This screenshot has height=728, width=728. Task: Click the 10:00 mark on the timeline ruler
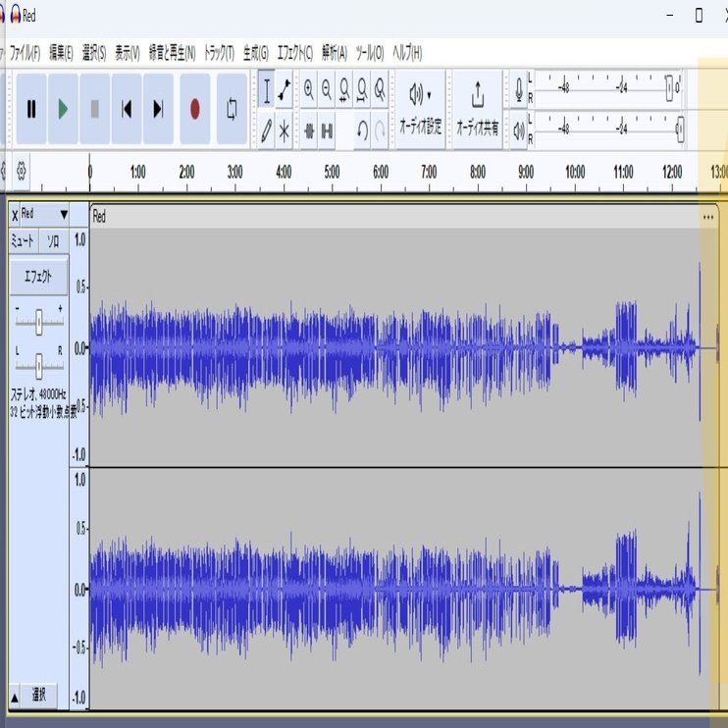point(575,173)
